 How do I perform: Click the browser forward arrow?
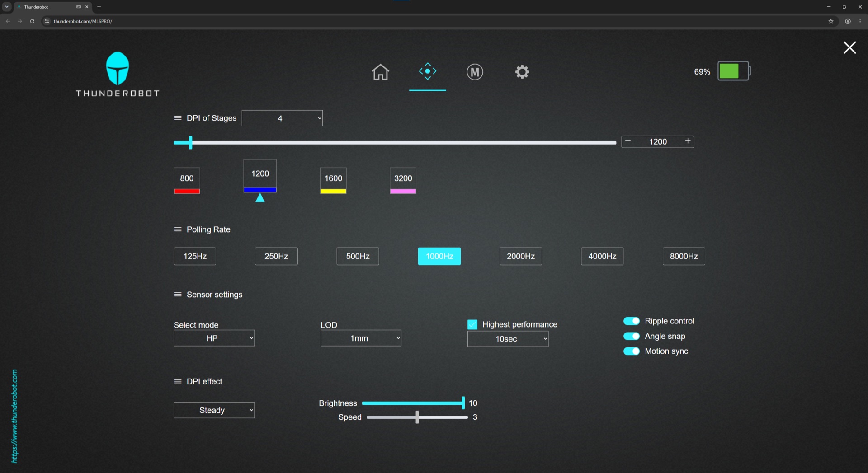point(20,21)
